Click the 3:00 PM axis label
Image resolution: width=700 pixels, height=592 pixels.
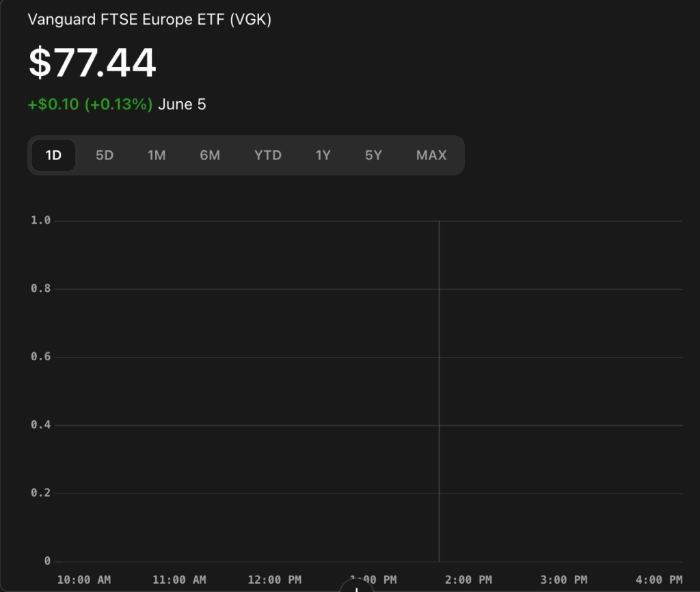tap(564, 580)
